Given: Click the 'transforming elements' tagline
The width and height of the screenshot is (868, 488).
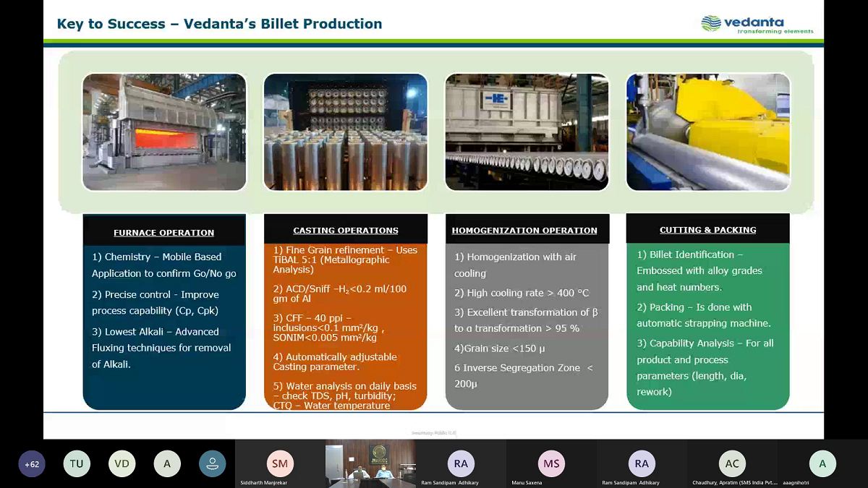Looking at the screenshot, I should click(x=775, y=32).
